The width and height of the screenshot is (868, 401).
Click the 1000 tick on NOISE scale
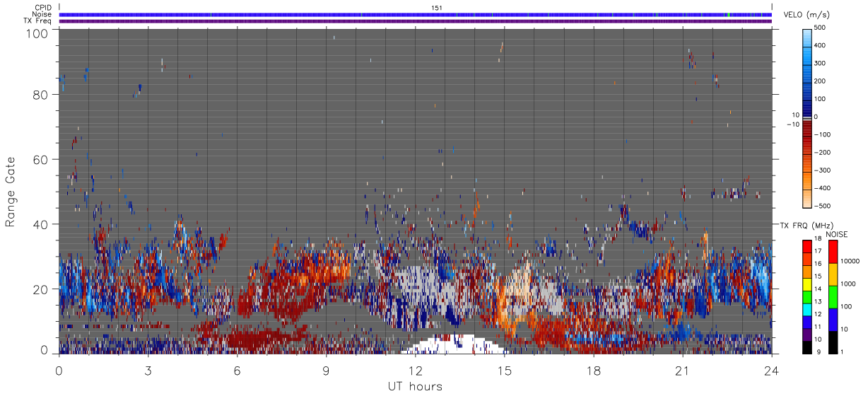[x=849, y=284]
